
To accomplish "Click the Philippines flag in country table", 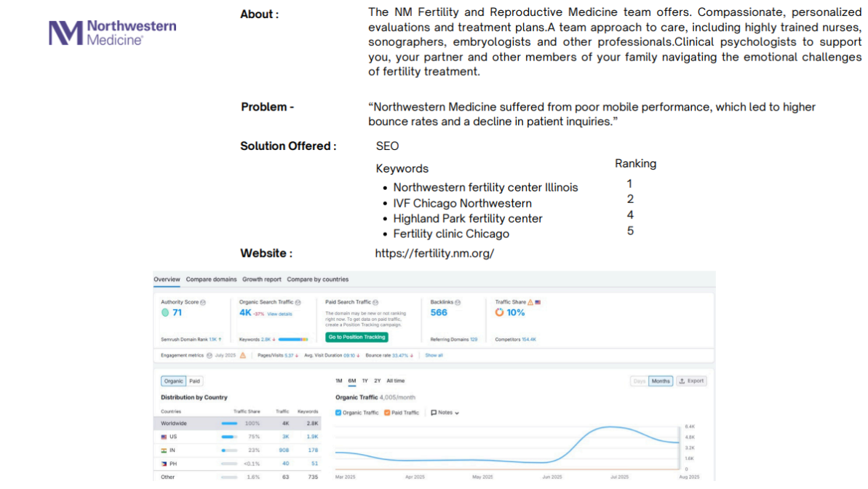I will [x=164, y=464].
